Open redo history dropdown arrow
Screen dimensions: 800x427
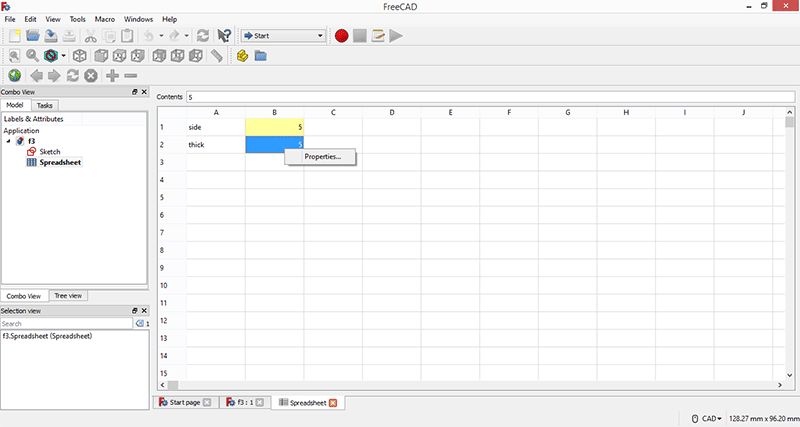[186, 36]
